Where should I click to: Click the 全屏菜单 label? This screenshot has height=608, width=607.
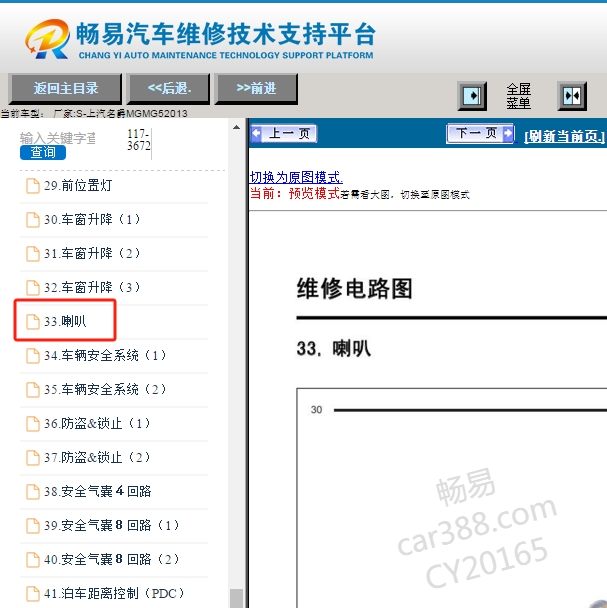point(519,96)
